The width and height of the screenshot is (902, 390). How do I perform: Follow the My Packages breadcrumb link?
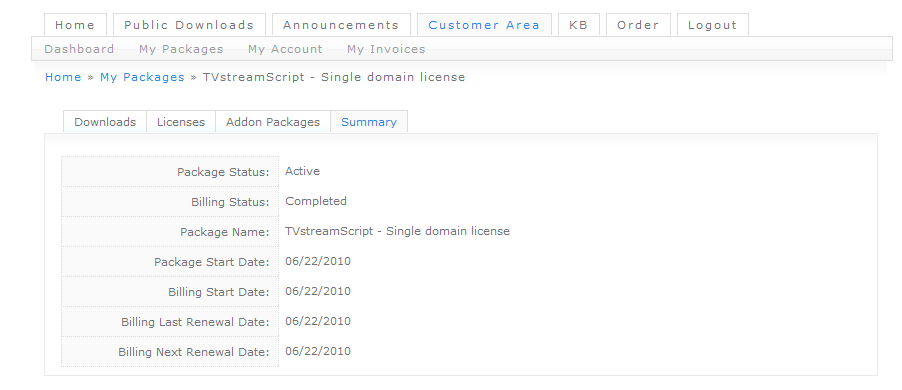pyautogui.click(x=142, y=77)
